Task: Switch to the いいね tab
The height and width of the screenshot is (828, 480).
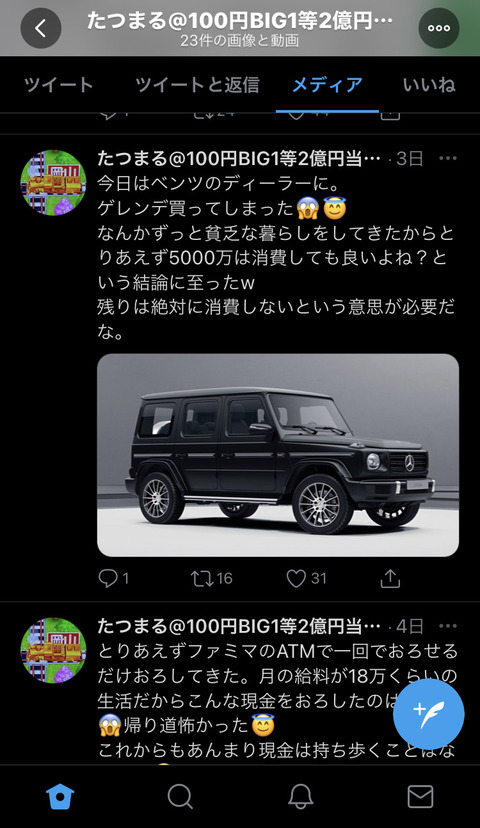Action: (429, 84)
